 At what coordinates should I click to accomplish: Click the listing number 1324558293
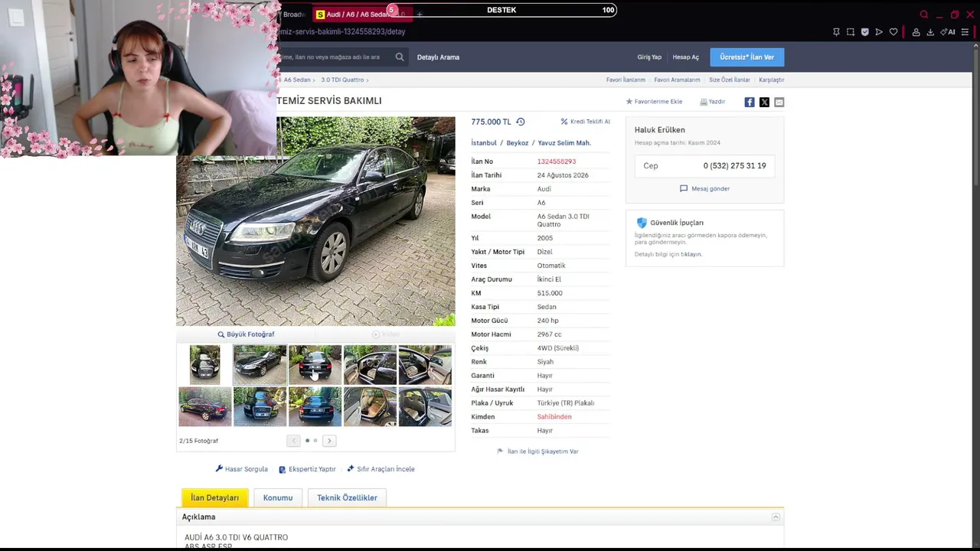click(557, 161)
